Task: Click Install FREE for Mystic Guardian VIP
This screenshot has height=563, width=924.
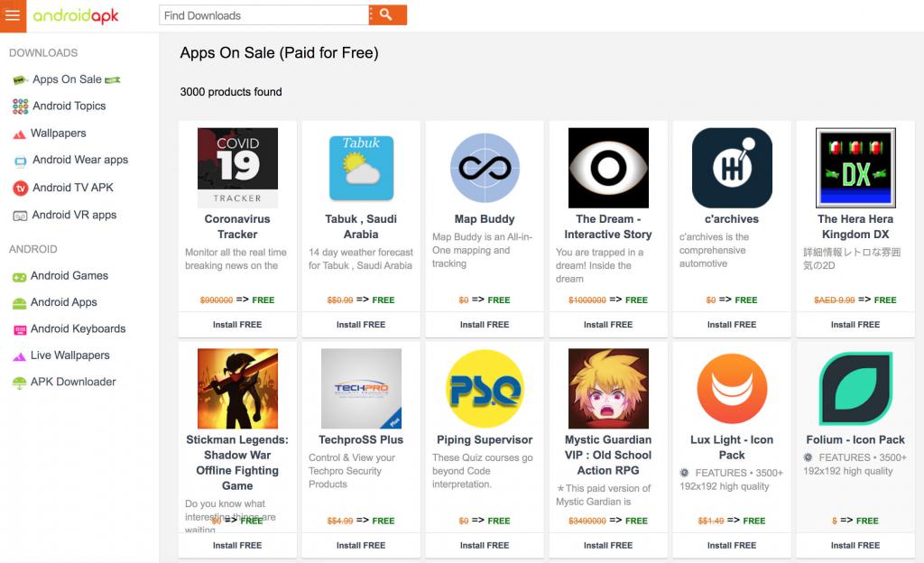Action: click(x=608, y=545)
